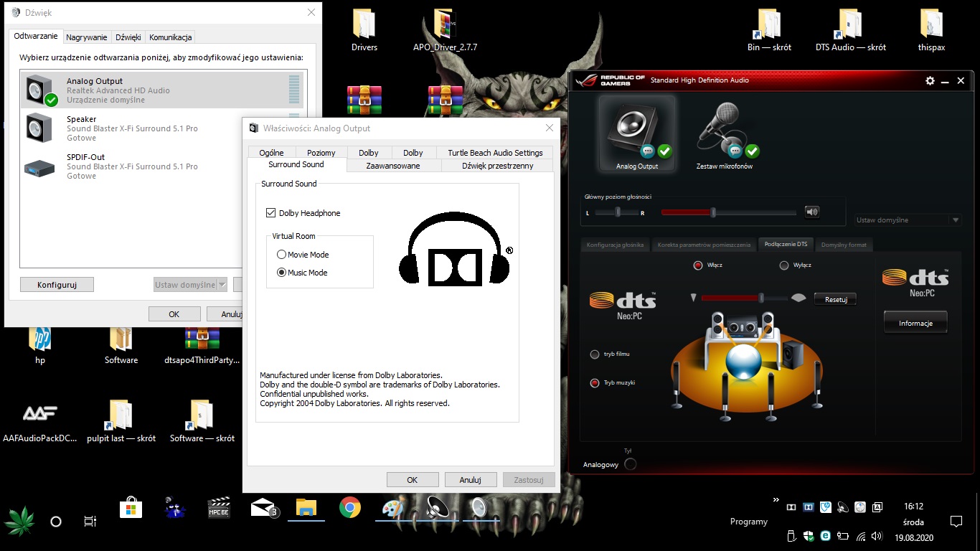Screen dimensions: 980x551
Task: Open Action Center notifications icon
Action: click(x=956, y=522)
